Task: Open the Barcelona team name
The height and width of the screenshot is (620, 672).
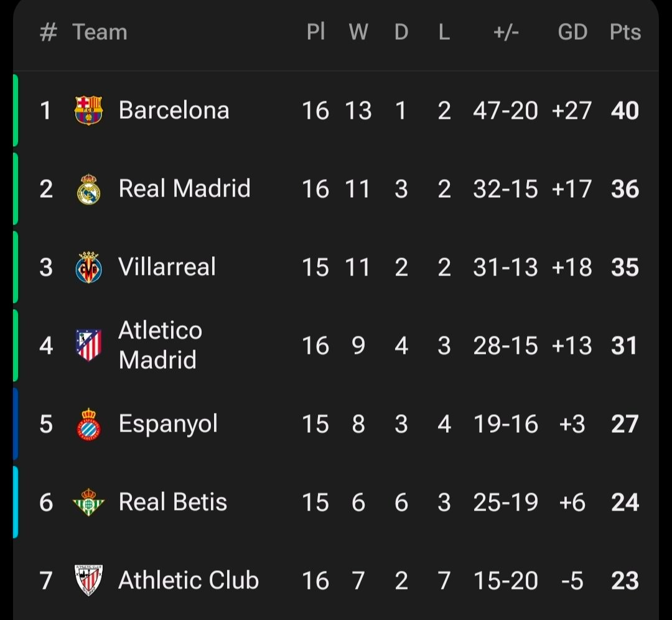Action: click(x=174, y=111)
